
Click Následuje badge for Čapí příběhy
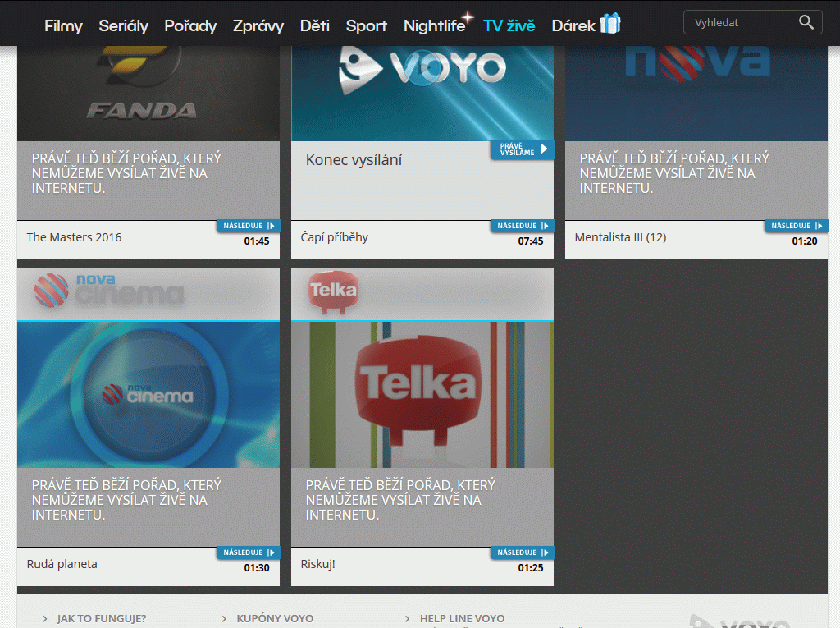pos(523,226)
